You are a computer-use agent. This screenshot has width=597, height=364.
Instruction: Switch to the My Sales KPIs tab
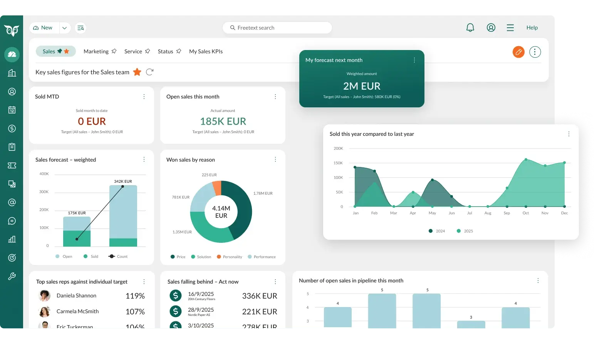[206, 51]
